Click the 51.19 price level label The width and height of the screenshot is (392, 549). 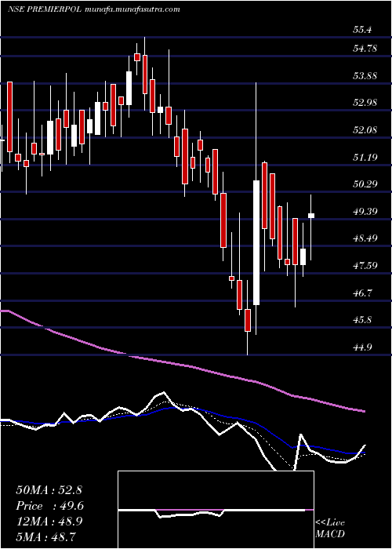pos(365,158)
